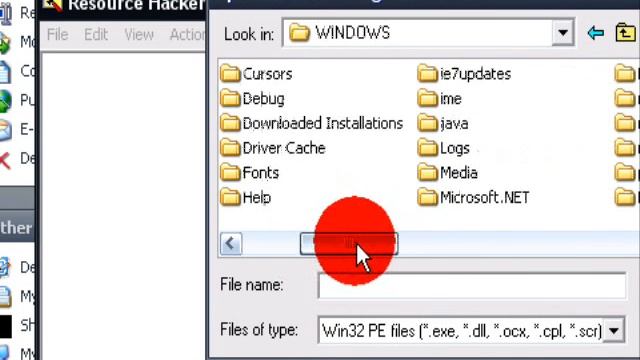Go up one folder level

[625, 33]
